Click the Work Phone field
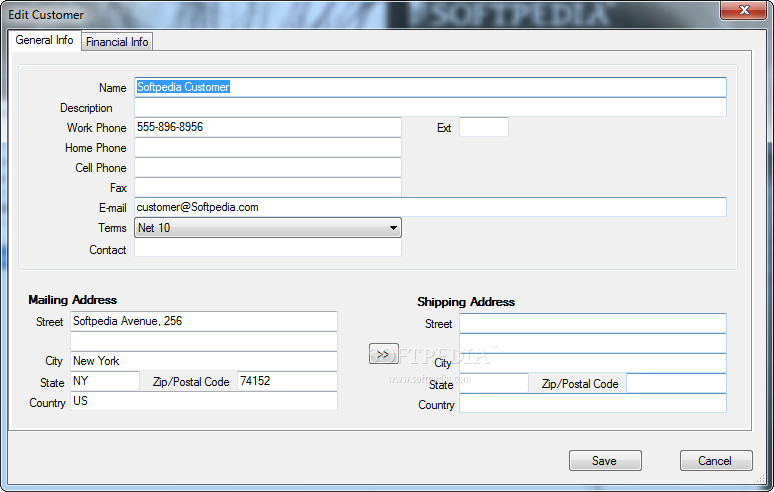774x492 pixels. point(268,127)
